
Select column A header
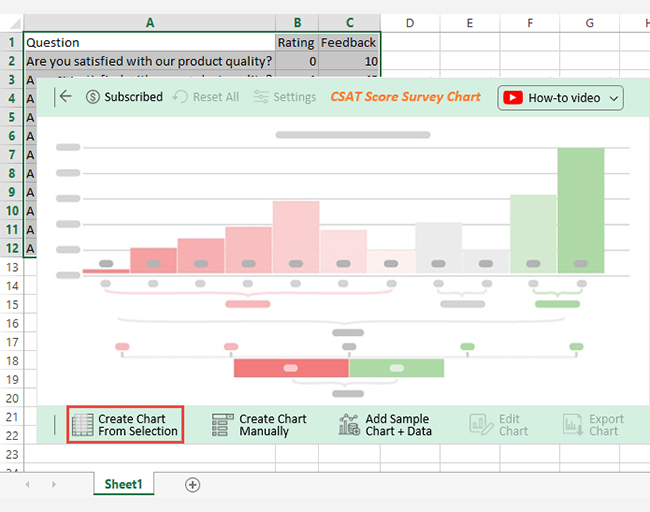150,23
